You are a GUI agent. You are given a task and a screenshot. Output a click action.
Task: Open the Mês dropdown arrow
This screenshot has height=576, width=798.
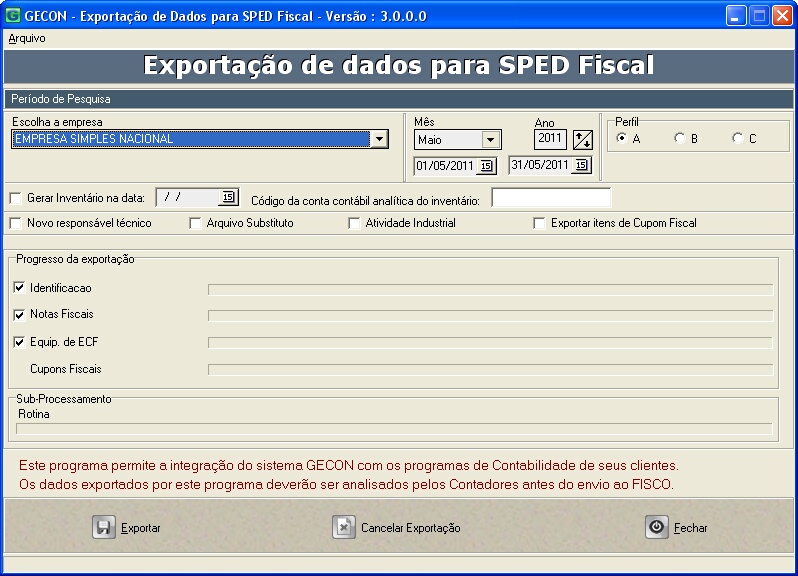[x=491, y=140]
